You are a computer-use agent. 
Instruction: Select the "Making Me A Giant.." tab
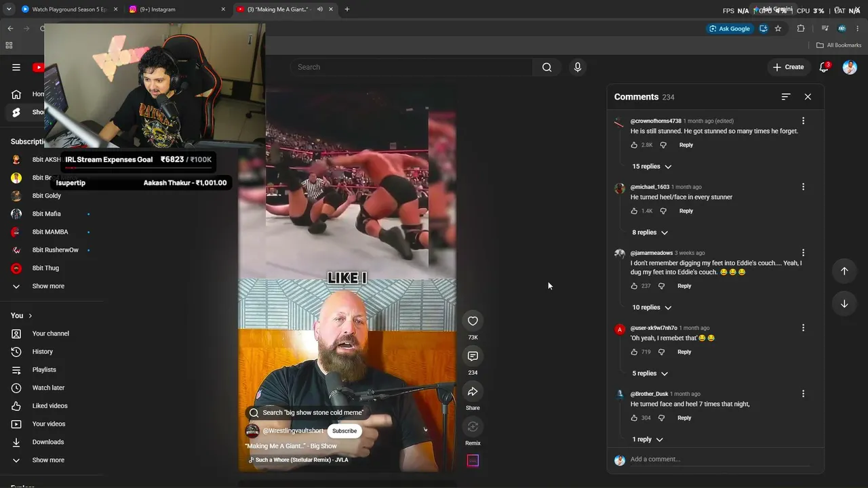coord(285,9)
